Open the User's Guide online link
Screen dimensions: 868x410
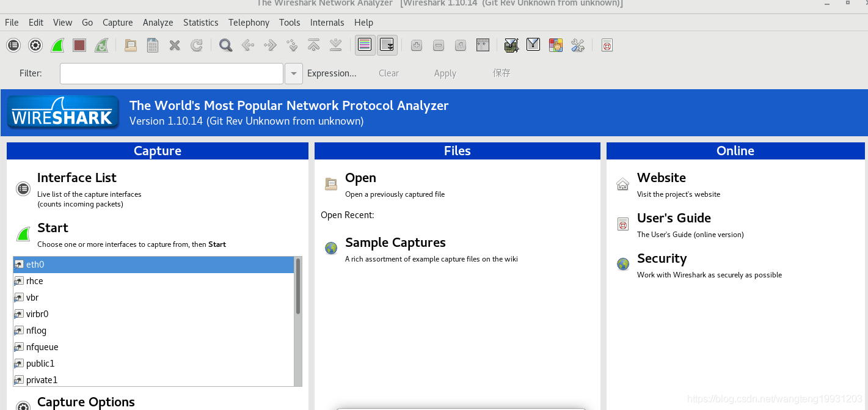(x=674, y=218)
